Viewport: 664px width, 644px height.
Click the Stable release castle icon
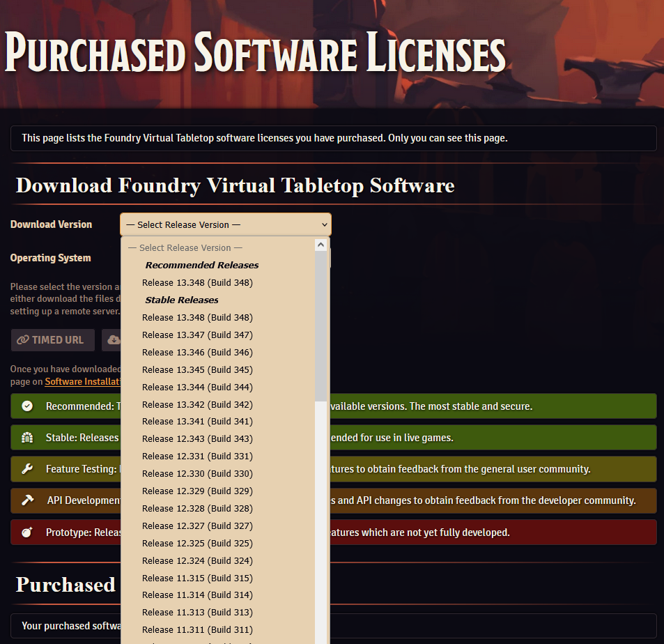pyautogui.click(x=27, y=438)
